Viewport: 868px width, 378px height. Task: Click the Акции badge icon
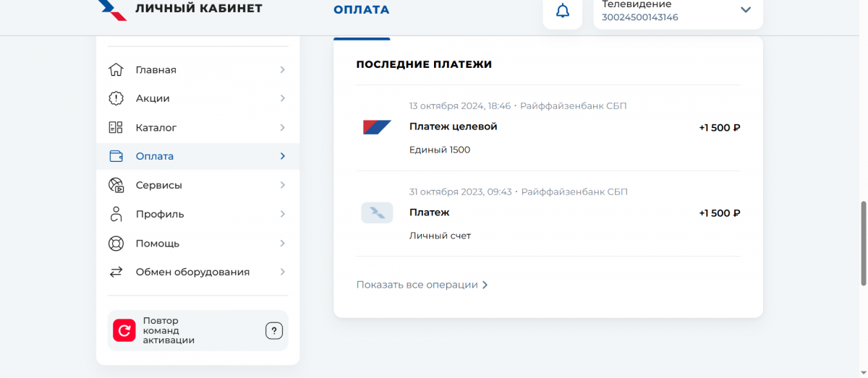(x=116, y=98)
